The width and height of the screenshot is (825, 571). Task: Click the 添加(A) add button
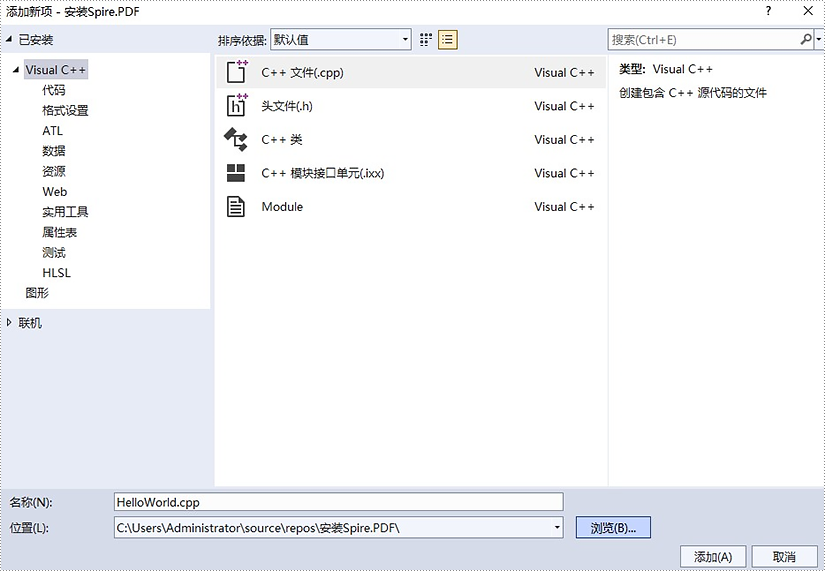point(713,556)
